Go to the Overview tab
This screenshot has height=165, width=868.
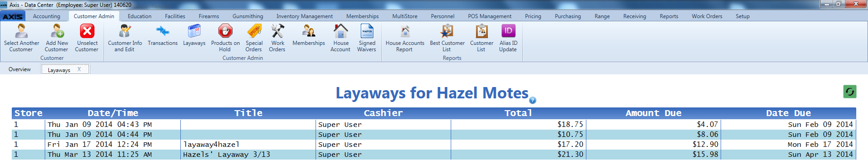pyautogui.click(x=20, y=69)
